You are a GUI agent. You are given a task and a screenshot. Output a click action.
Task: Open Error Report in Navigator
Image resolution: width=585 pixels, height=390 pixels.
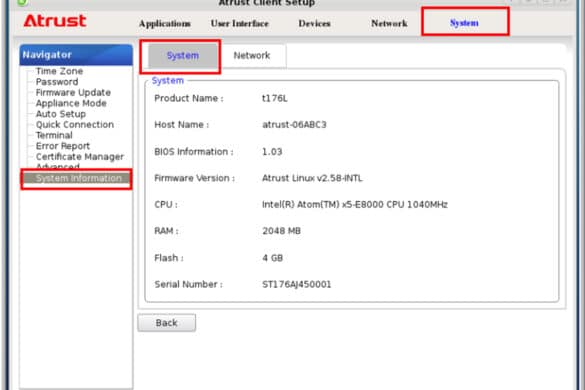(63, 146)
